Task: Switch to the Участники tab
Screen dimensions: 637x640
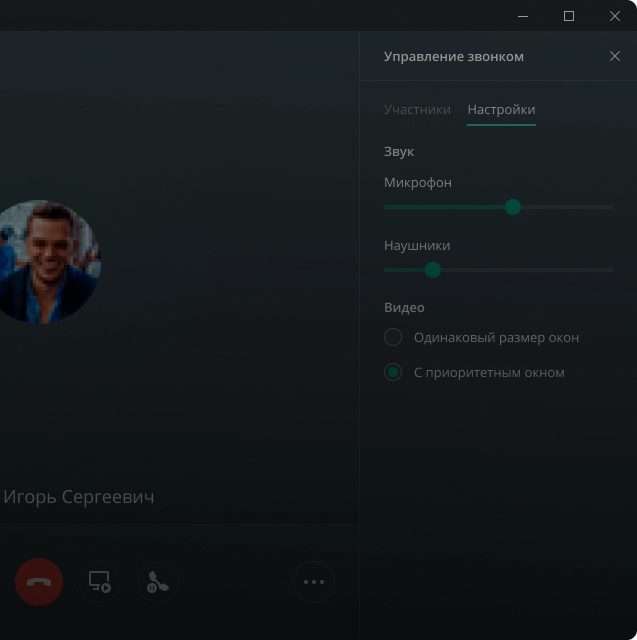Action: [x=417, y=109]
